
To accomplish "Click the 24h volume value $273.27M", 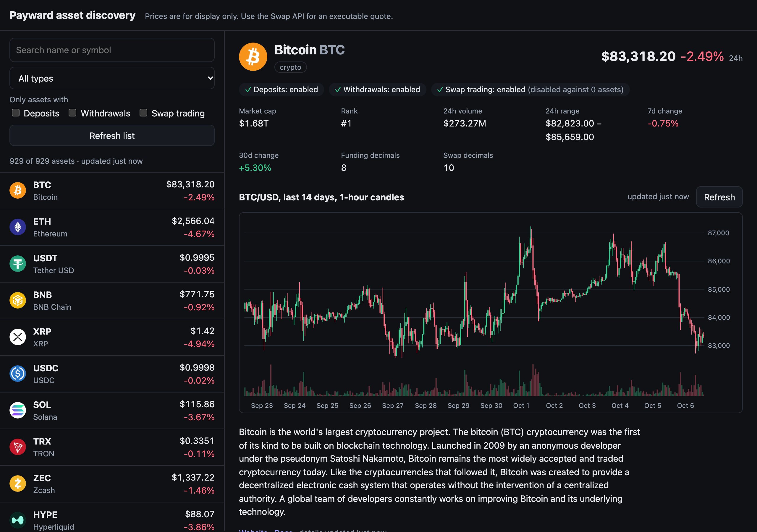I will point(465,123).
